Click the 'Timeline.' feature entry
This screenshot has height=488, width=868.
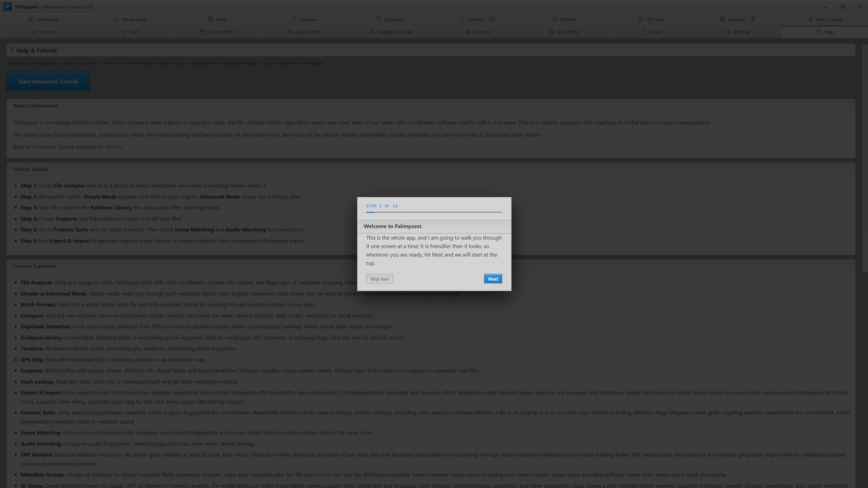[x=129, y=348]
